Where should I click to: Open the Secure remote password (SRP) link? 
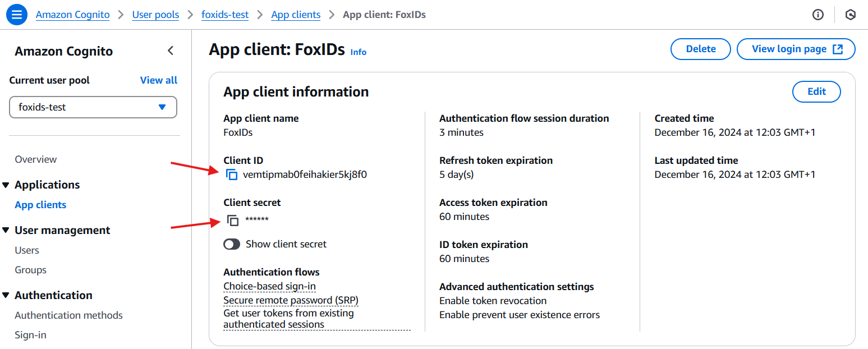pyautogui.click(x=291, y=300)
